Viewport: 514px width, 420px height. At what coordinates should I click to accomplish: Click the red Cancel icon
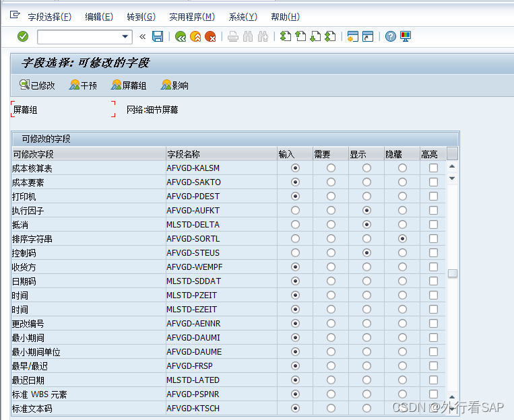210,36
